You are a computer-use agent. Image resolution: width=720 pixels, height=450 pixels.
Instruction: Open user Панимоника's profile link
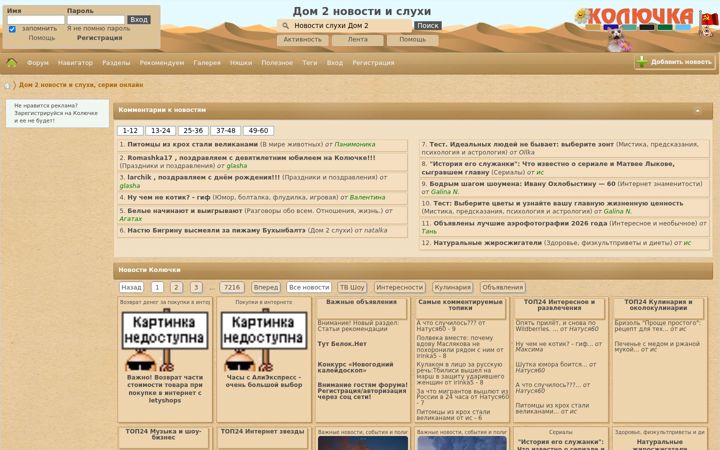click(355, 145)
